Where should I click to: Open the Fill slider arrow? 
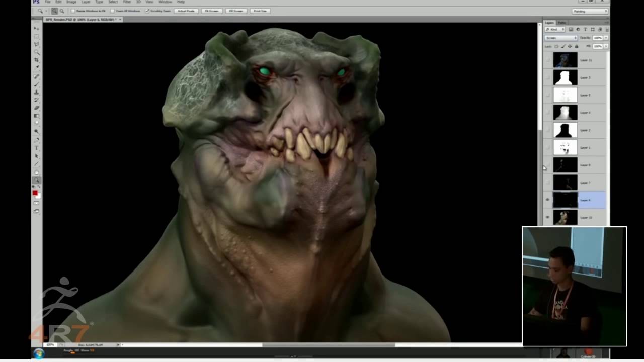[x=606, y=46]
